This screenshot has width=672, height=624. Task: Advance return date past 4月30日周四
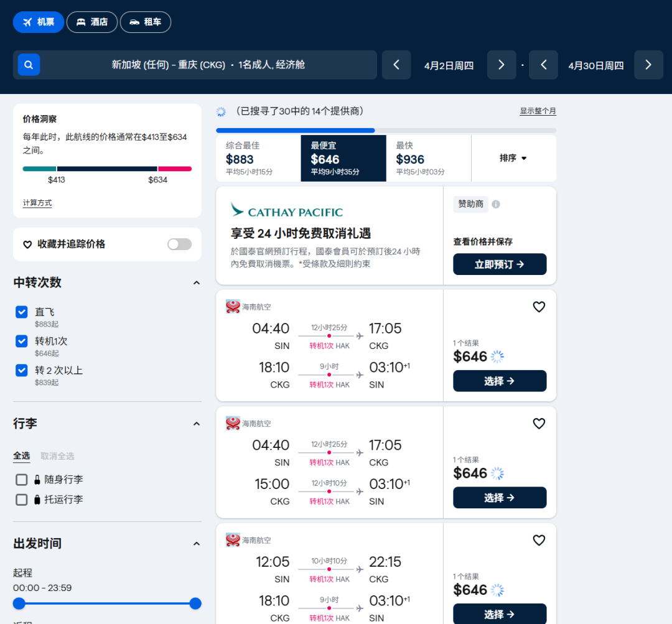click(648, 65)
